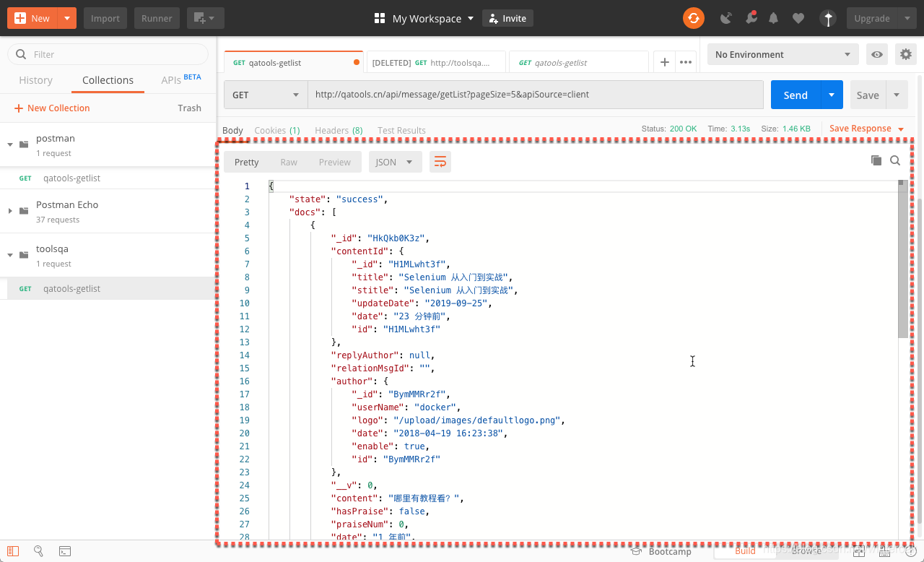Open the Upgrade dropdown arrow
This screenshot has width=924, height=562.
(907, 18)
